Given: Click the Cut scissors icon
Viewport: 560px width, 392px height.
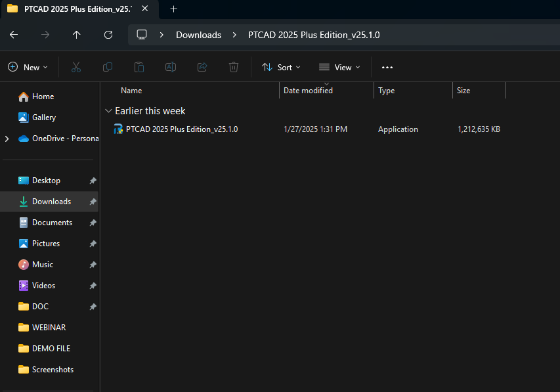Looking at the screenshot, I should [x=76, y=67].
